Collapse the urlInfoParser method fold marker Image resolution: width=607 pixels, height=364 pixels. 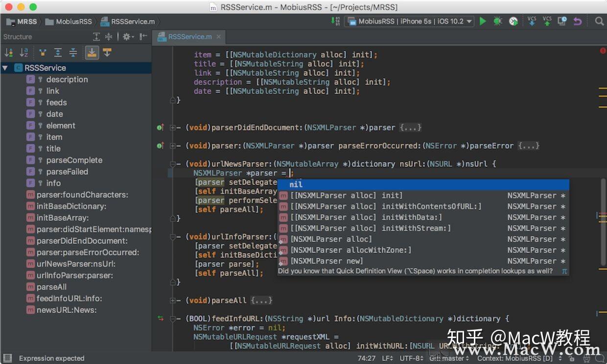172,237
